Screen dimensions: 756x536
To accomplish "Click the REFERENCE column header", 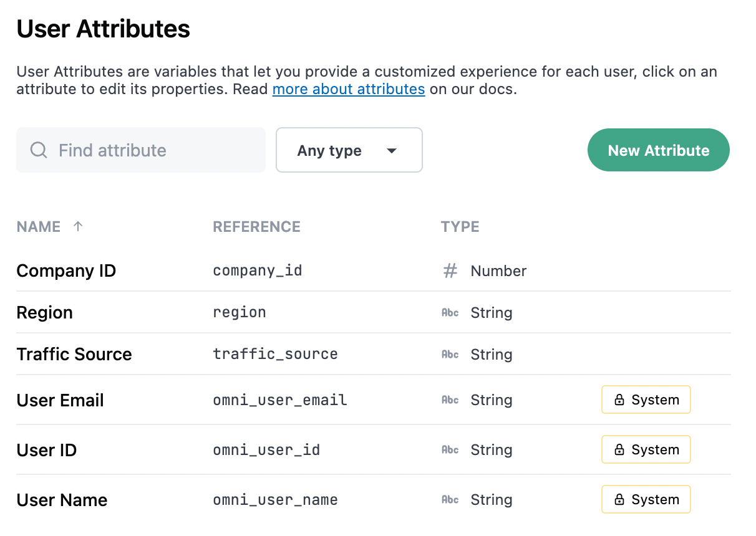I will 256,226.
